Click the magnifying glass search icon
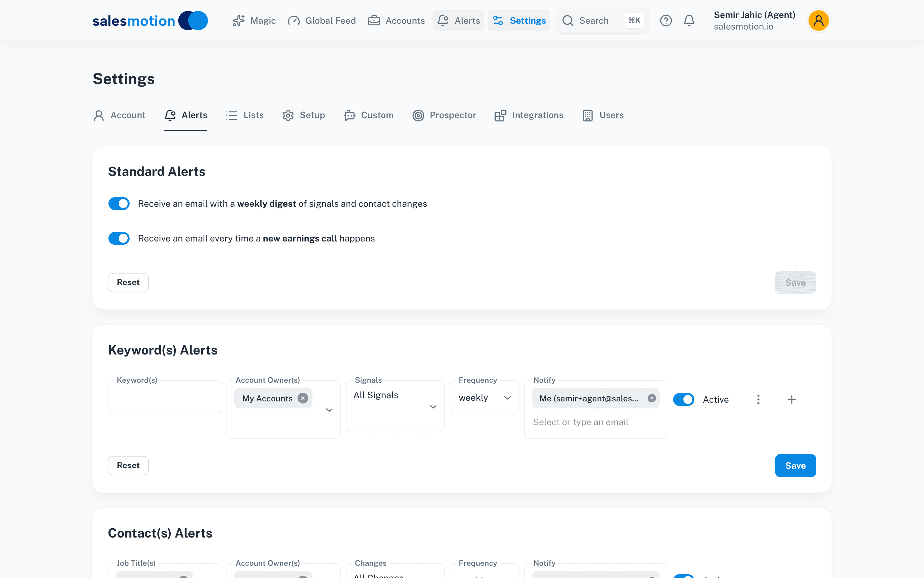 [568, 21]
